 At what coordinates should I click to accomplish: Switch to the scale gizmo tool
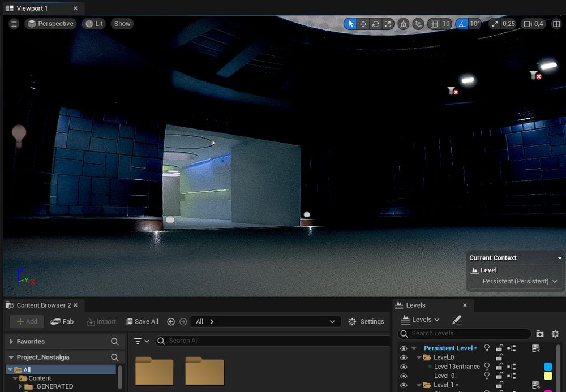click(x=388, y=24)
